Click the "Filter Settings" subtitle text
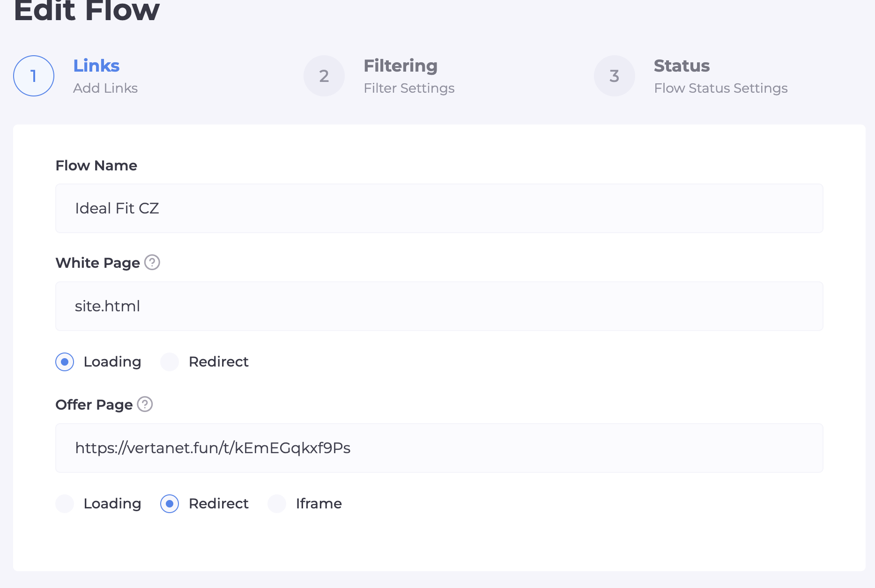This screenshot has height=588, width=875. [x=409, y=88]
